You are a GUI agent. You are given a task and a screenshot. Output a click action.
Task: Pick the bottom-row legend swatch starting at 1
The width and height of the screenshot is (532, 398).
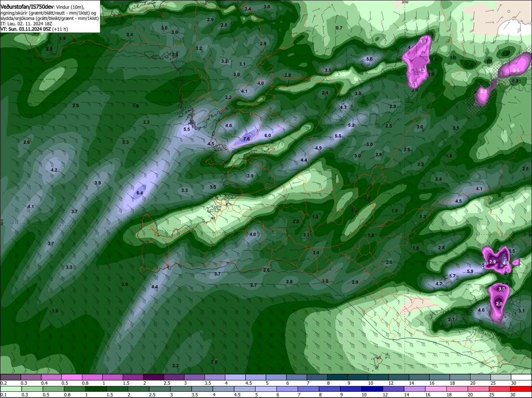96,389
